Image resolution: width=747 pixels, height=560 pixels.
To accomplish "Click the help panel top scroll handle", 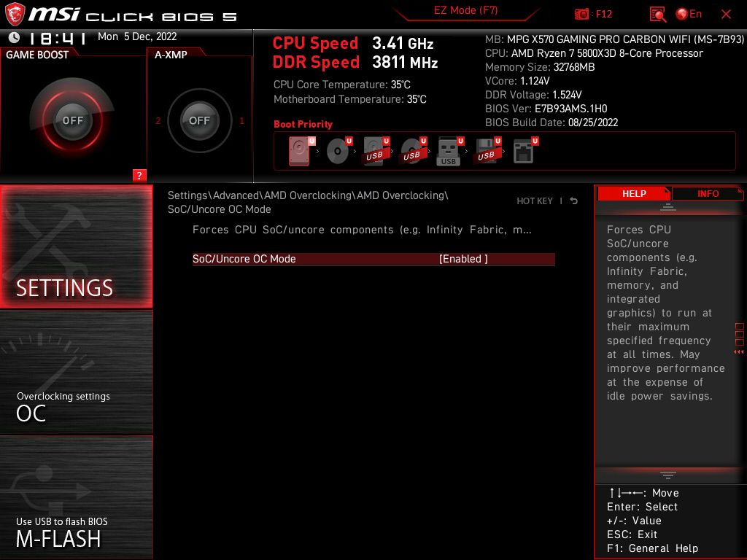I will tap(668, 207).
